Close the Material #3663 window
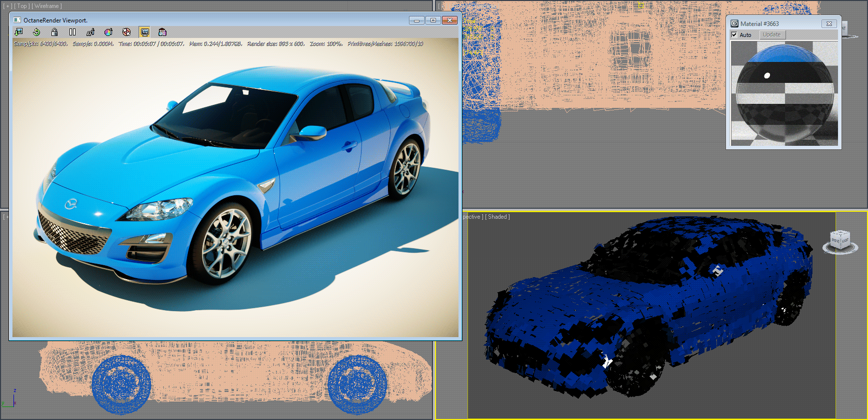868x420 pixels. pos(829,23)
